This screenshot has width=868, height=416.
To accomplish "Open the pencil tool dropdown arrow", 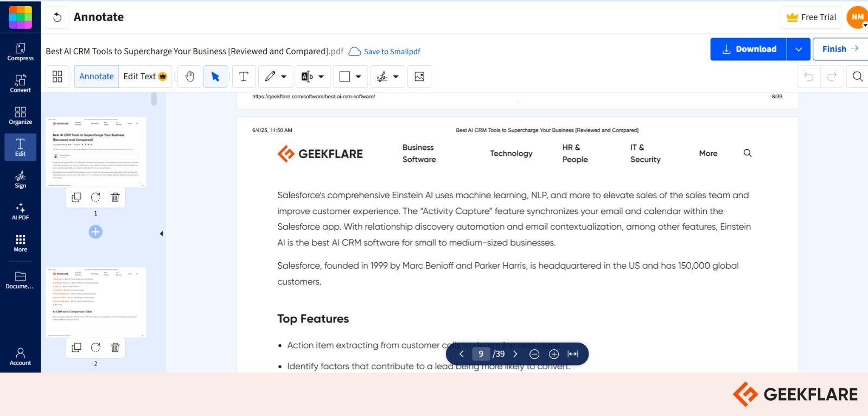I will pos(284,77).
